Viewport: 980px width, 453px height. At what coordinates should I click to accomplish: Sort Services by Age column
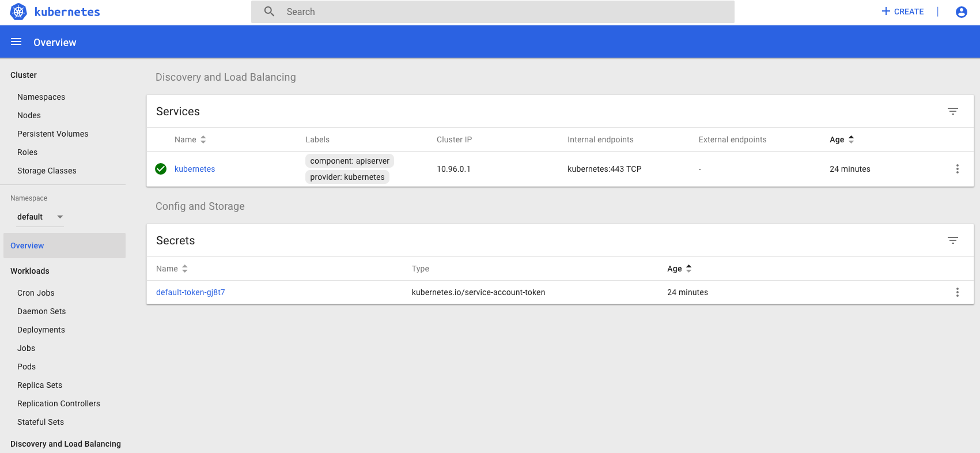842,139
